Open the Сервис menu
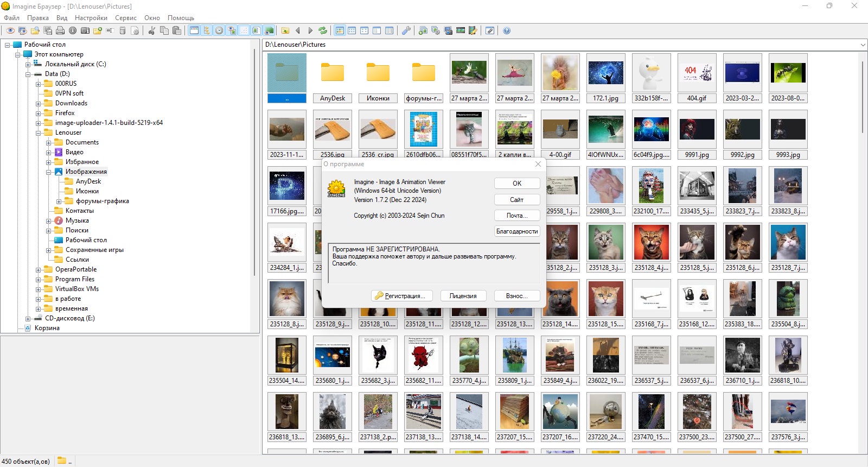The width and height of the screenshot is (868, 467). 126,18
